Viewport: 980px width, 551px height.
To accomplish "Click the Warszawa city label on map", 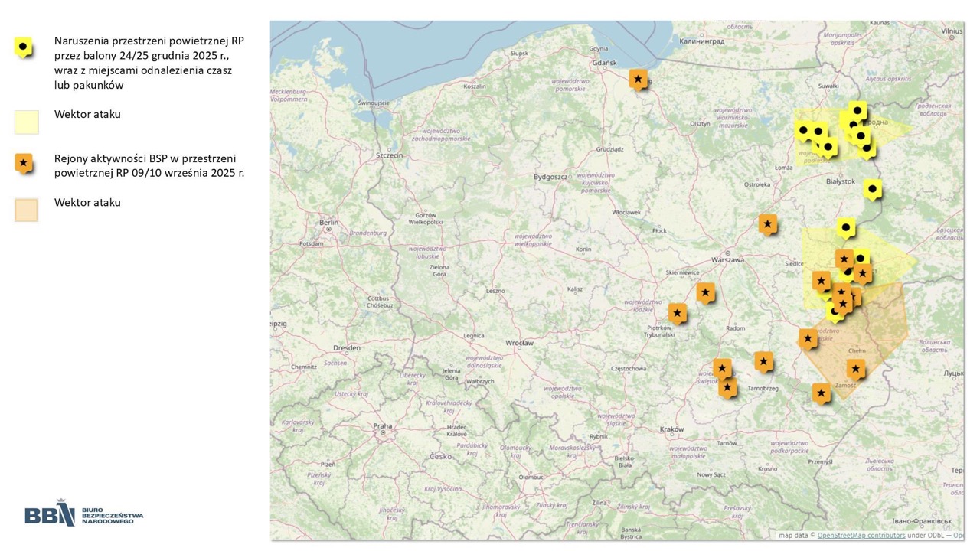I will tap(727, 259).
